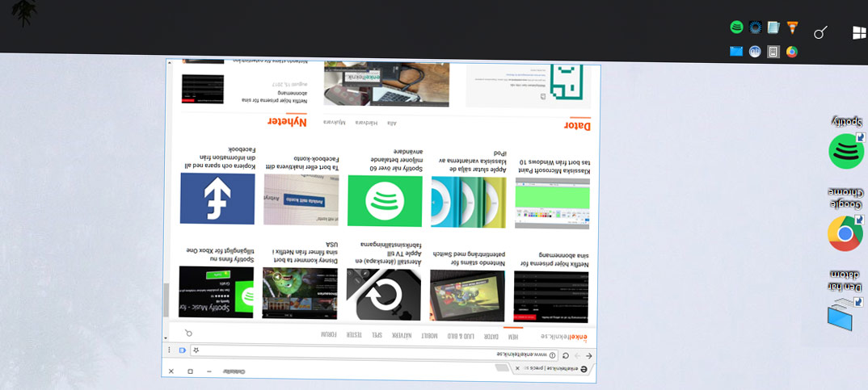Close the enkelteknik.se browser tab
This screenshot has width=868, height=390.
pyautogui.click(x=517, y=368)
